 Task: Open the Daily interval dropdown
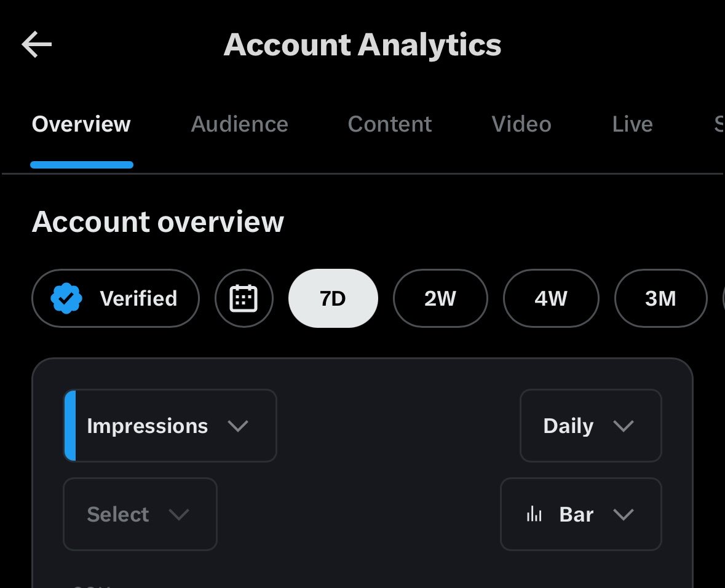(x=591, y=426)
